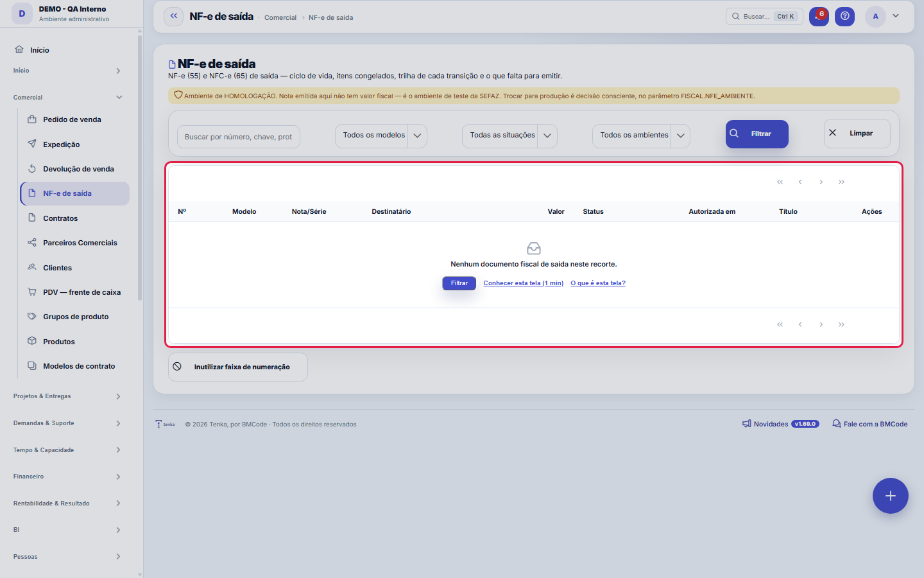This screenshot has height=578, width=924.
Task: Click the Expedição paper-plane icon
Action: [x=32, y=144]
